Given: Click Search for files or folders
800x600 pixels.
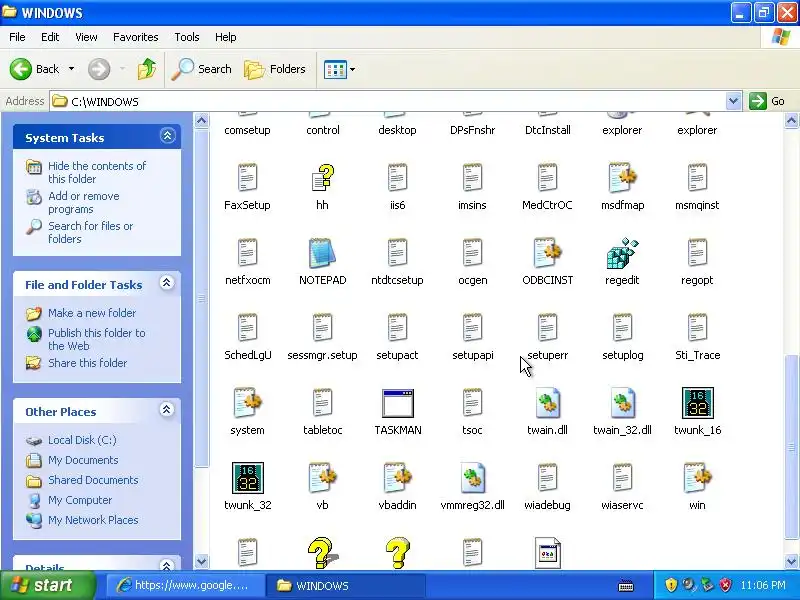Looking at the screenshot, I should (90, 232).
